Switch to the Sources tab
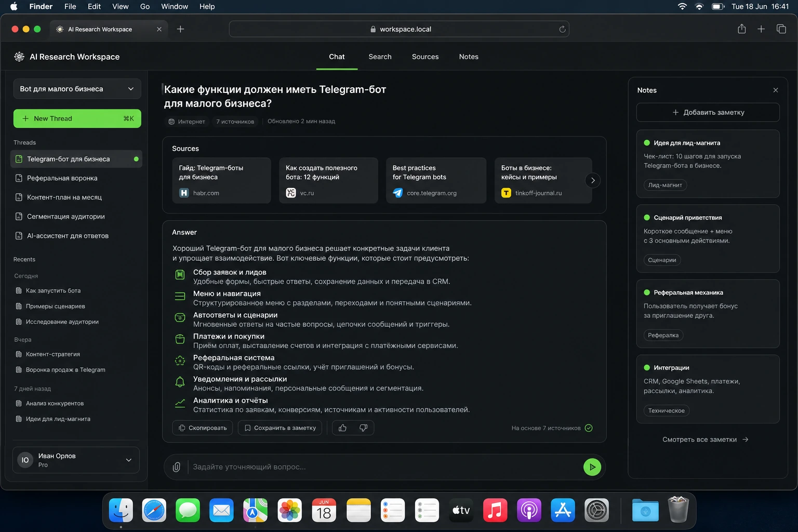 (x=425, y=57)
